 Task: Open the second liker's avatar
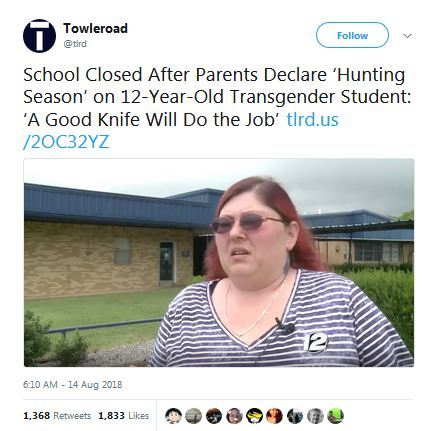(194, 416)
